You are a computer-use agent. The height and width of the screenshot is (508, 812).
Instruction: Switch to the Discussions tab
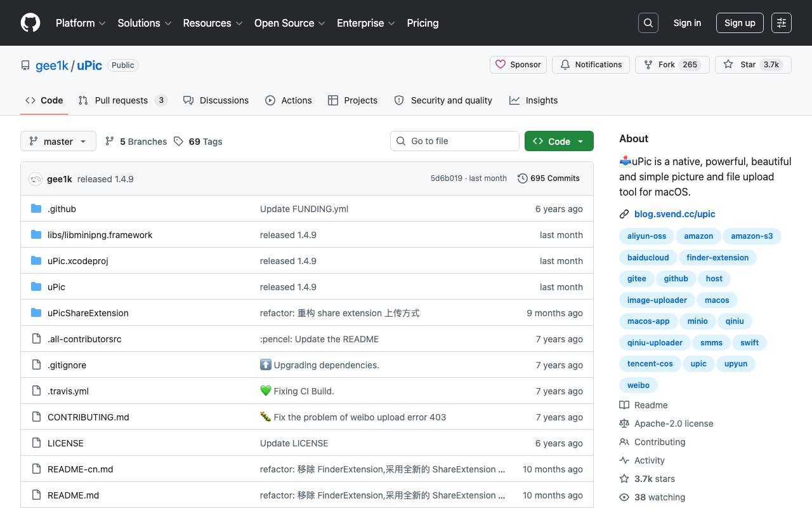click(216, 100)
